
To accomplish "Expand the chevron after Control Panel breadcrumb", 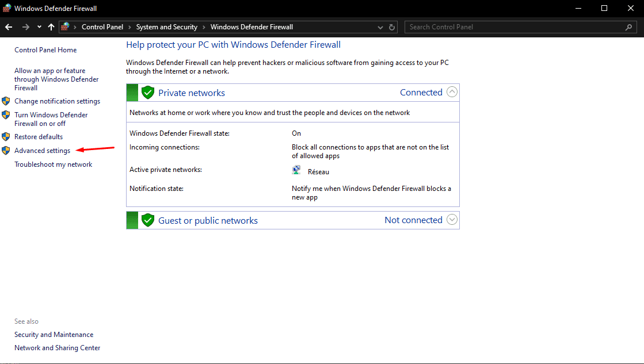I will click(x=130, y=28).
